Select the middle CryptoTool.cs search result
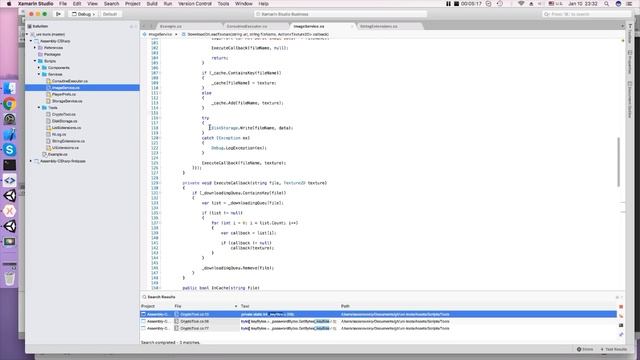This screenshot has height=360, width=640. 378,321
